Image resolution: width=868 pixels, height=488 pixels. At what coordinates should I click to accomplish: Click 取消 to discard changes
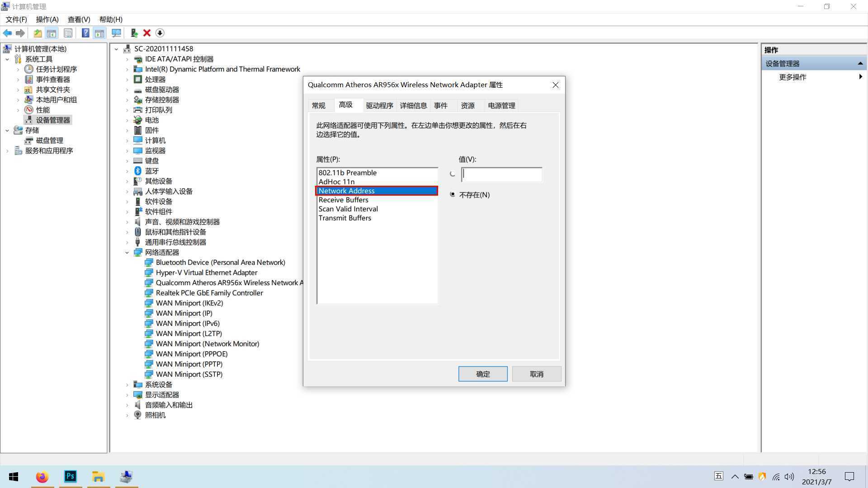(537, 374)
